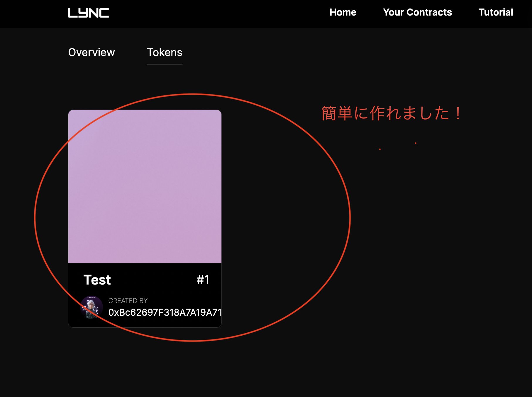The image size is (532, 397).
Task: Click the token name Test
Action: tap(97, 280)
